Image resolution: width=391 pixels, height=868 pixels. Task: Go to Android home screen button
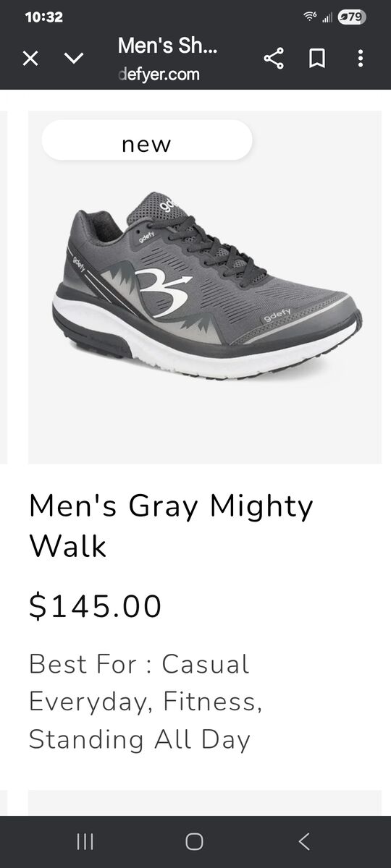[x=194, y=841]
